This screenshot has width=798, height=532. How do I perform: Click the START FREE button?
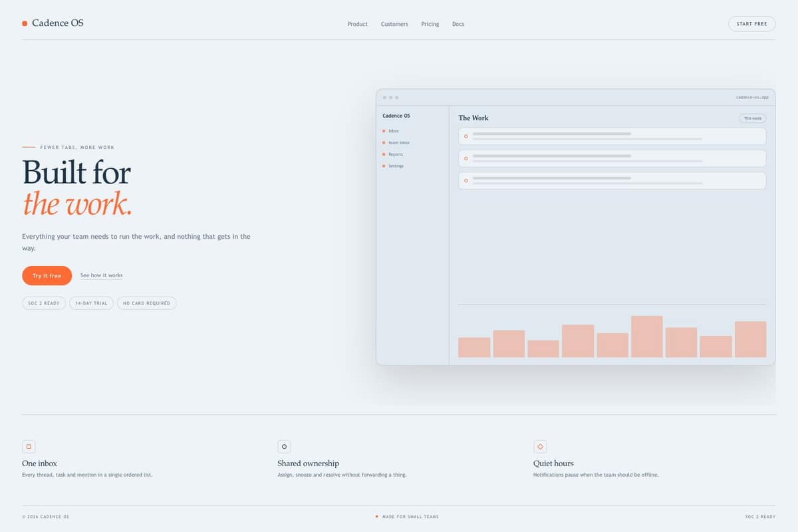pyautogui.click(x=751, y=24)
